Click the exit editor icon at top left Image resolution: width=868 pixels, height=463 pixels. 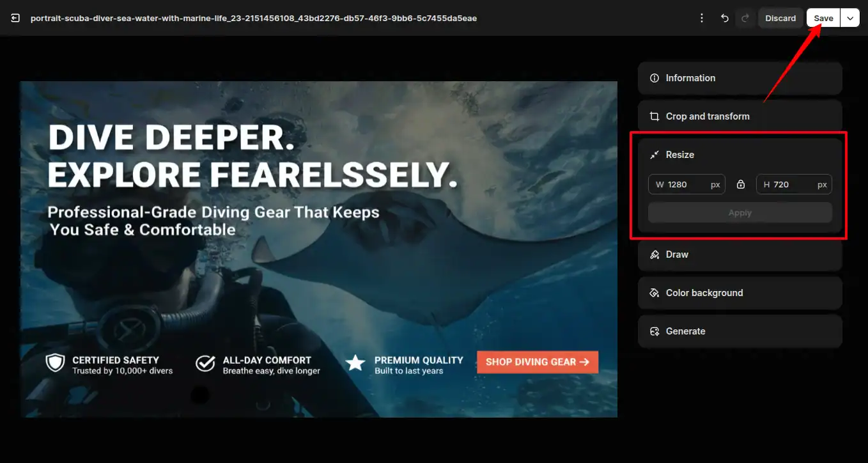tap(15, 19)
